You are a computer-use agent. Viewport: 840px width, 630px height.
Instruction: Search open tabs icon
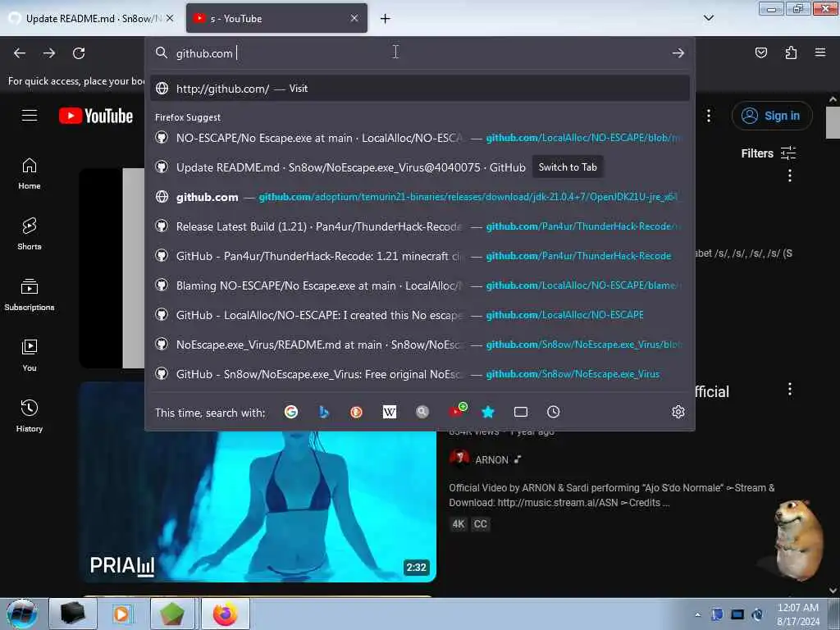pyautogui.click(x=520, y=412)
